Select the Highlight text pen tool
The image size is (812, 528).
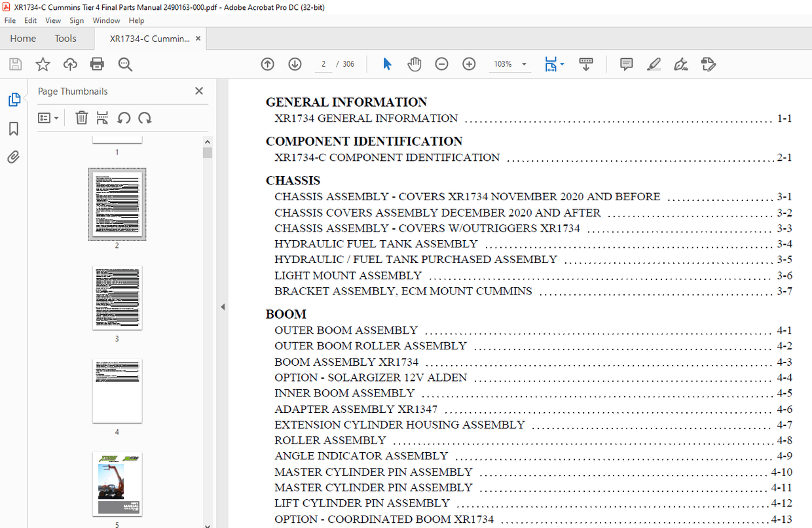tap(654, 64)
